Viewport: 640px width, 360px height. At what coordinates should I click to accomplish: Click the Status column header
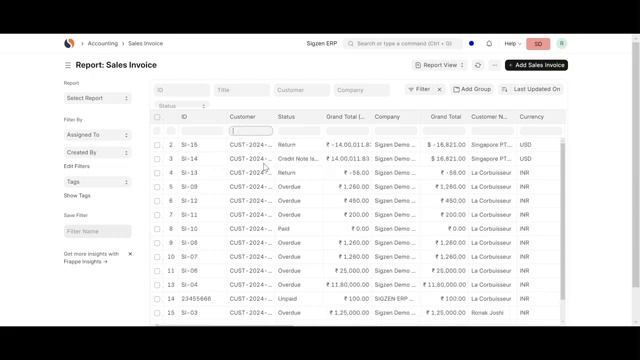click(286, 117)
